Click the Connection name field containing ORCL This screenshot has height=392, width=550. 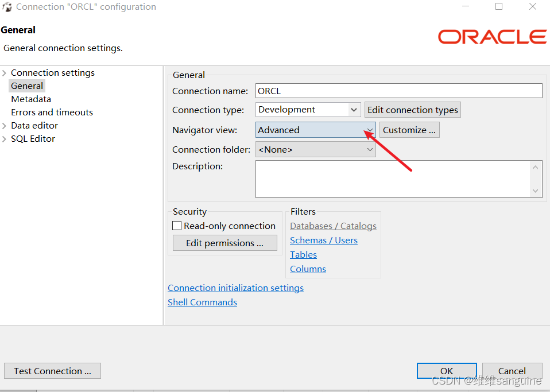399,91
